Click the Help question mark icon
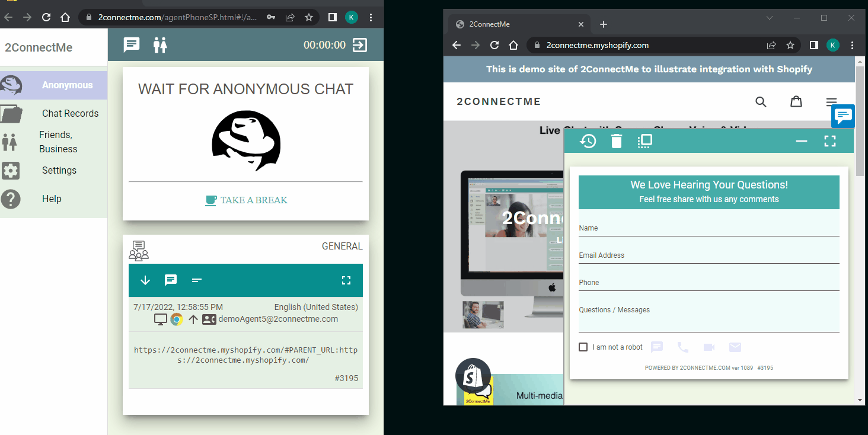868x435 pixels. tap(11, 199)
